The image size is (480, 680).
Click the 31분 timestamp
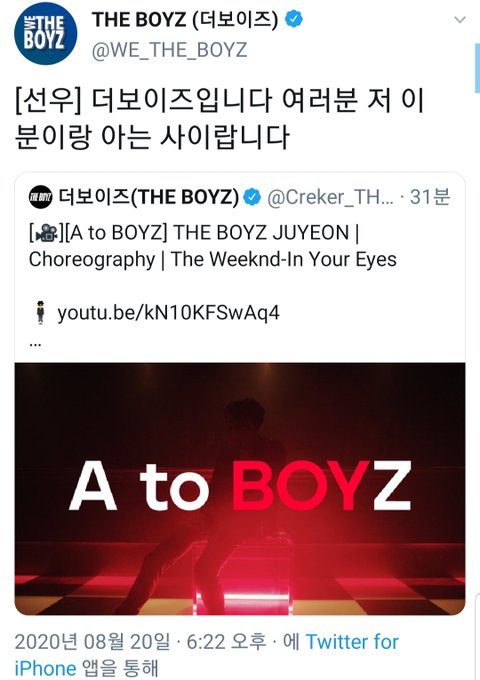coord(430,197)
